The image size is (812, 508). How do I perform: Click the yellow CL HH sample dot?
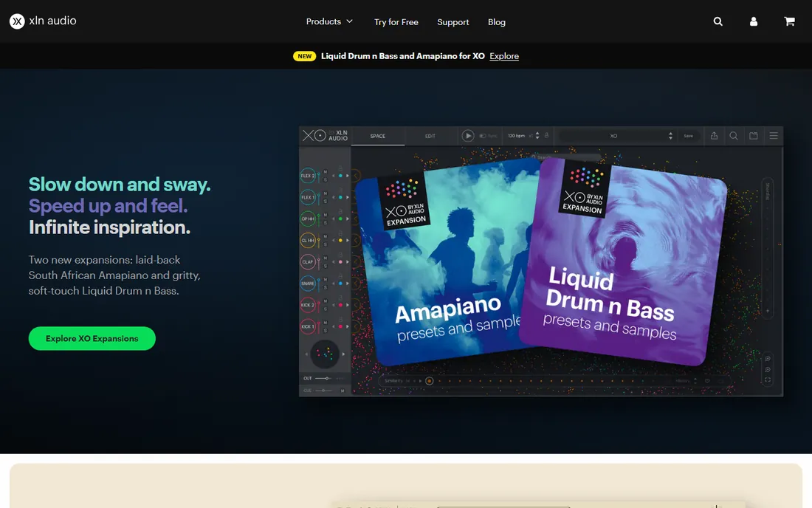point(341,240)
